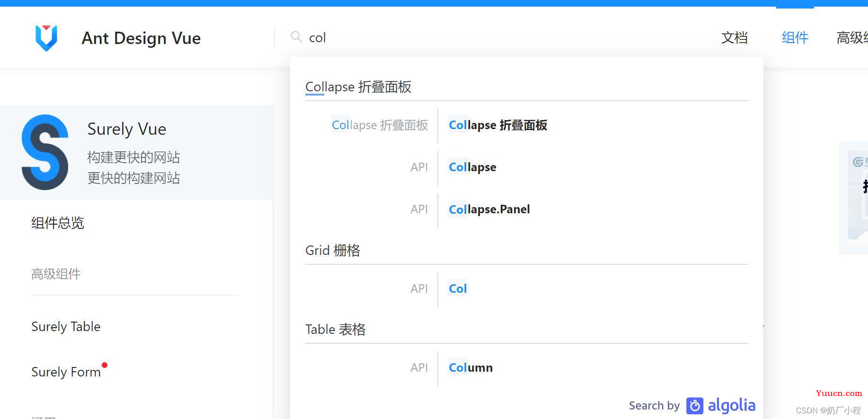Click the 高级组件 sidebar group label
Screen dimensions: 868x419
coord(56,274)
